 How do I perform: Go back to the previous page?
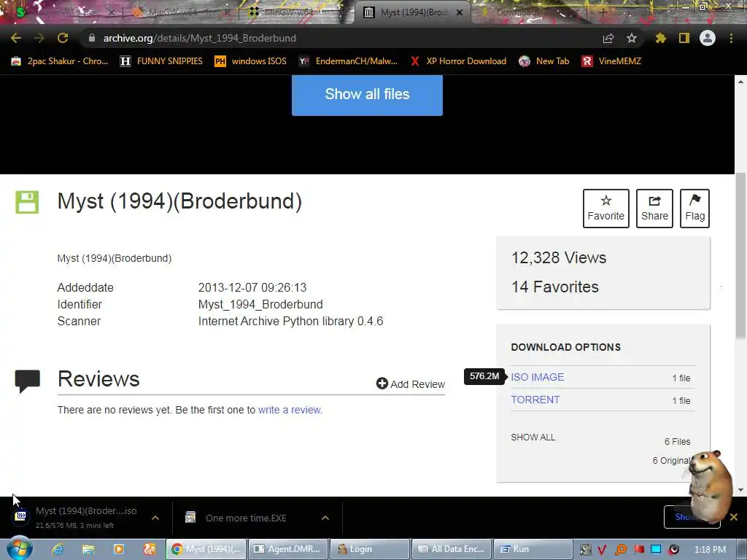[x=16, y=38]
